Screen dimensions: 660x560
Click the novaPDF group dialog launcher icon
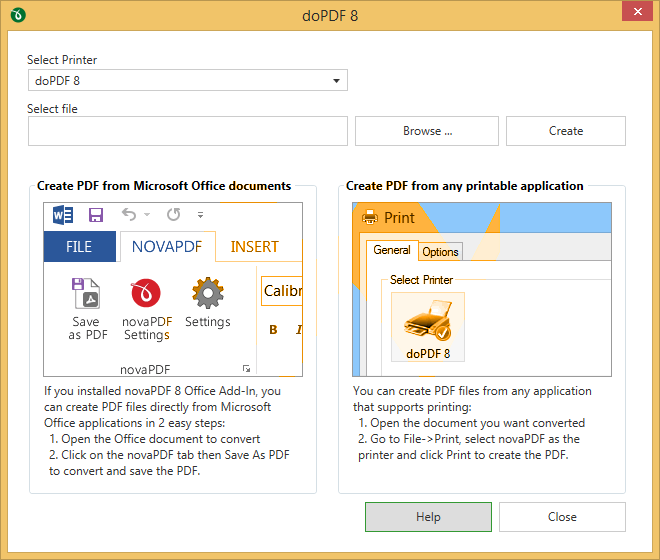click(246, 369)
